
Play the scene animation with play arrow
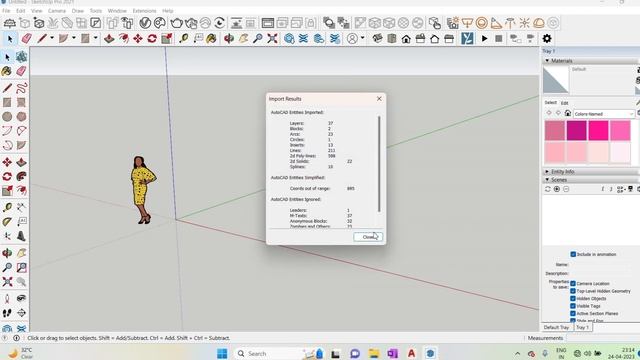click(484, 39)
